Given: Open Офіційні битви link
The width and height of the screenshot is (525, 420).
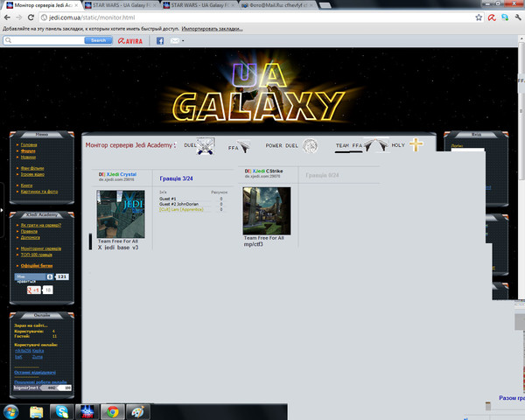Looking at the screenshot, I should [x=37, y=266].
